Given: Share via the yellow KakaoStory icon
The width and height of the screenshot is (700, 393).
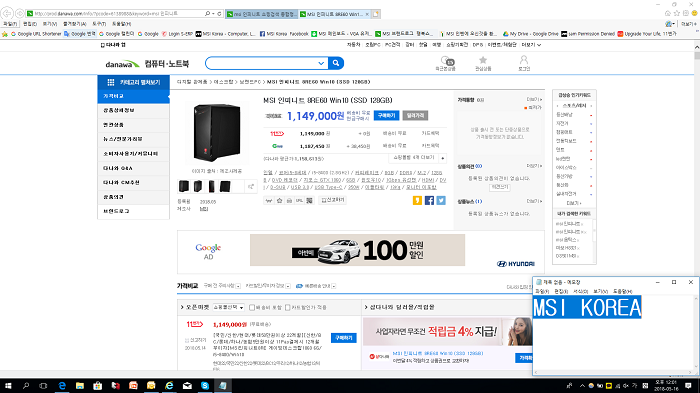Looking at the screenshot, I should 417,201.
